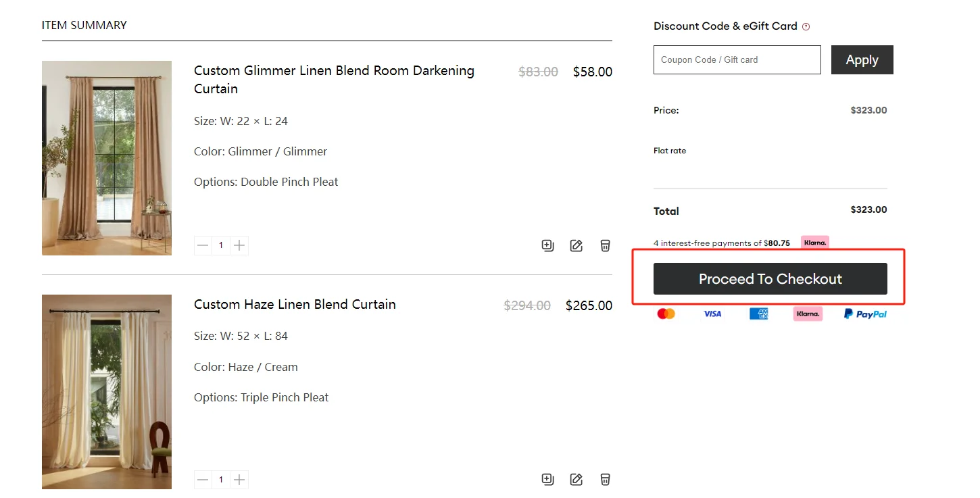Click the Visa card logo
The height and width of the screenshot is (498, 980).
pos(712,314)
